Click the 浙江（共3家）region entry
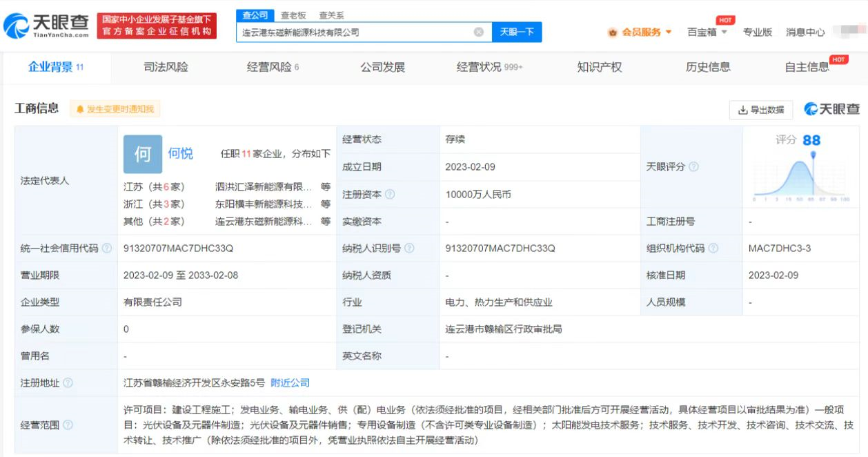The height and width of the screenshot is (457, 868). coord(154,204)
